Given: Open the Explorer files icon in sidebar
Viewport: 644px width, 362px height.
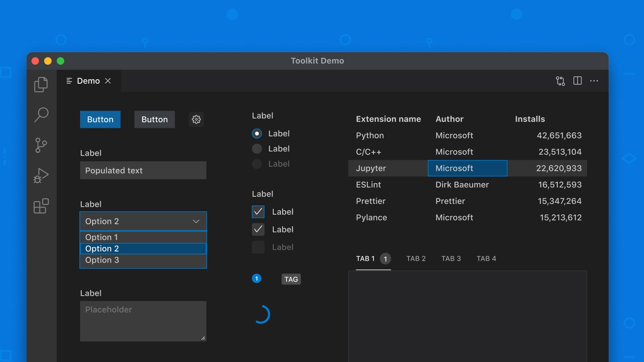Looking at the screenshot, I should pos(41,84).
